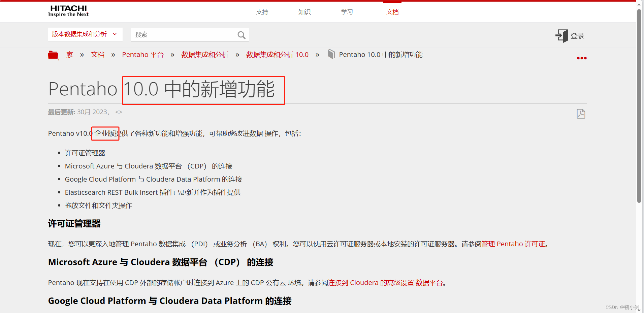The width and height of the screenshot is (644, 313).
Task: Go to 数据集成和分析 breadcrumb link
Action: click(x=205, y=55)
